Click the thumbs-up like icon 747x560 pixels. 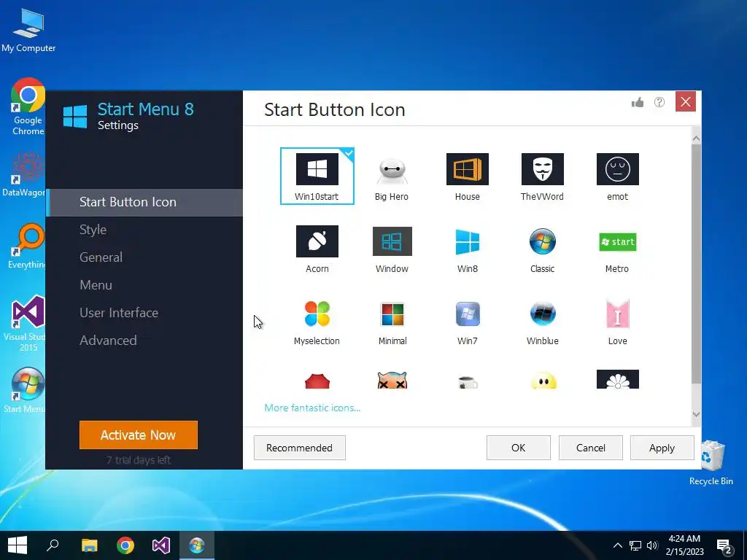(638, 102)
